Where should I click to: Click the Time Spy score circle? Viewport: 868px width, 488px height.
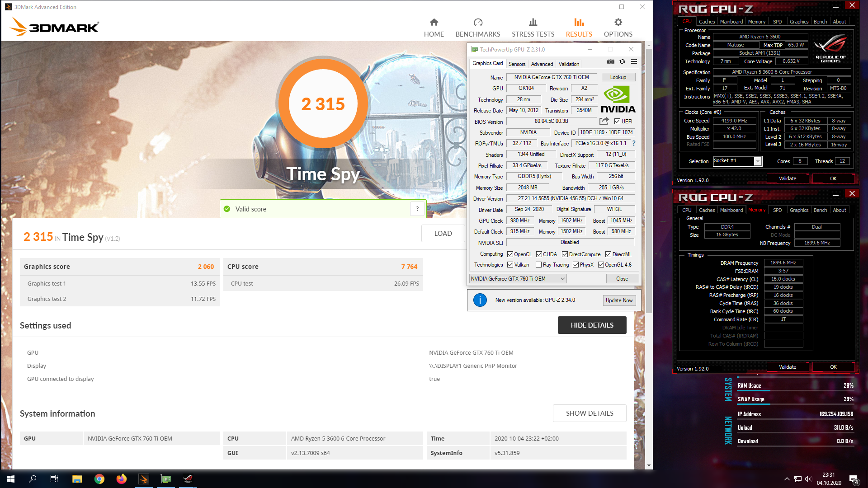pos(323,103)
